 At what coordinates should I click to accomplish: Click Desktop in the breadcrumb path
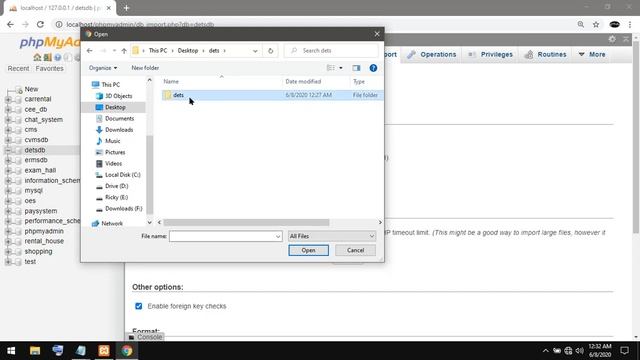point(188,51)
